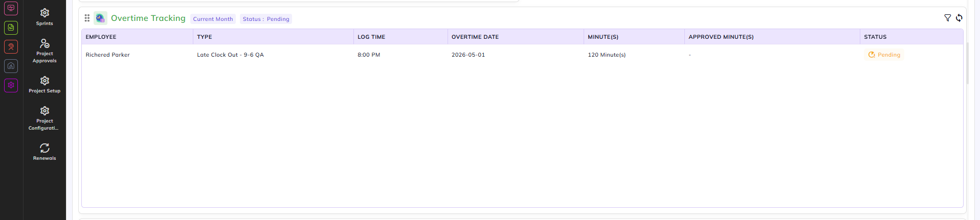Click the page vertical scrollbar

[x=968, y=63]
